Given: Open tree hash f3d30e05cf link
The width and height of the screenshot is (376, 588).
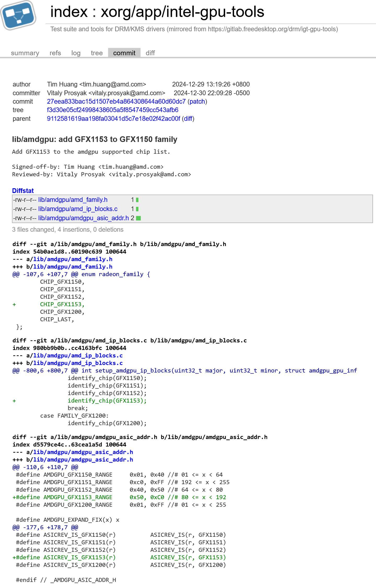Looking at the screenshot, I should click(x=113, y=110).
